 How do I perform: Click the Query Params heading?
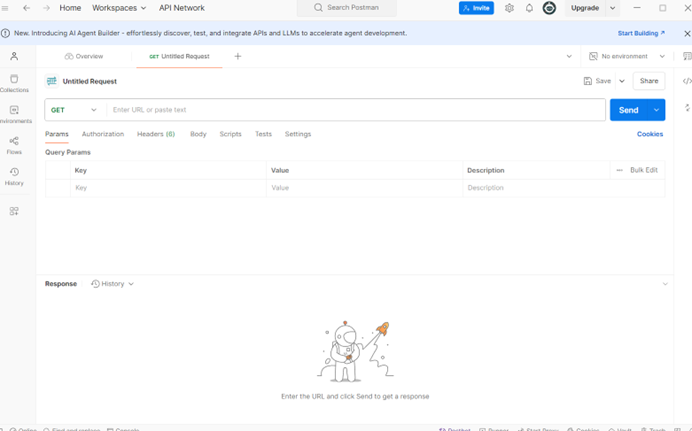[x=68, y=152]
